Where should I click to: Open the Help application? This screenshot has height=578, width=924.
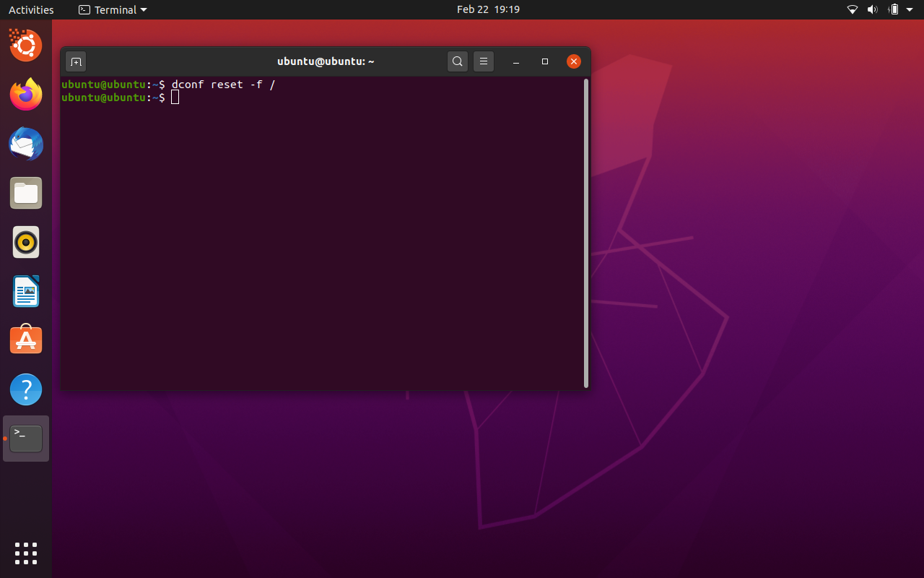tap(26, 389)
